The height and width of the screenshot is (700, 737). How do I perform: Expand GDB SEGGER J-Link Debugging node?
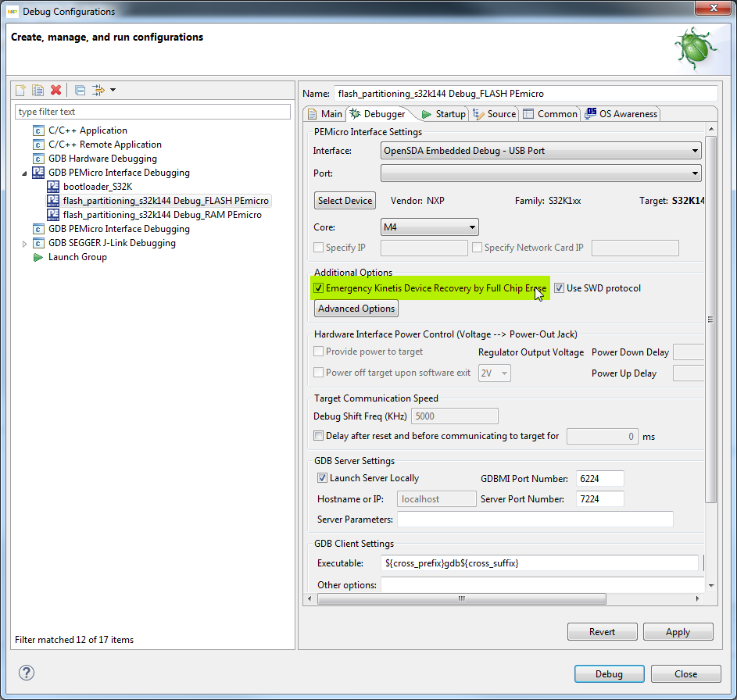tap(24, 244)
